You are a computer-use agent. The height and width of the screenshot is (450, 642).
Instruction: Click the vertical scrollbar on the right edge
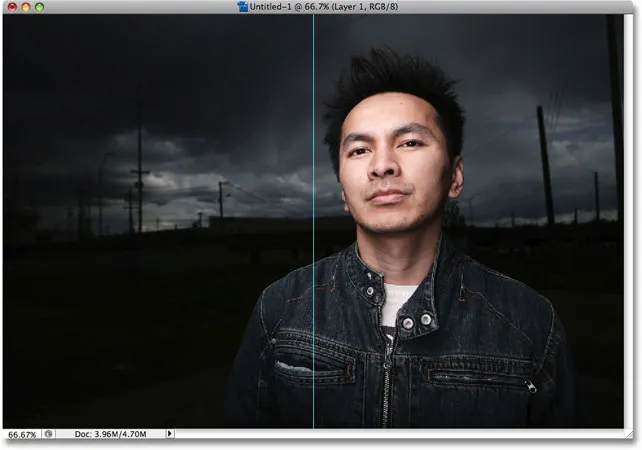[628, 221]
